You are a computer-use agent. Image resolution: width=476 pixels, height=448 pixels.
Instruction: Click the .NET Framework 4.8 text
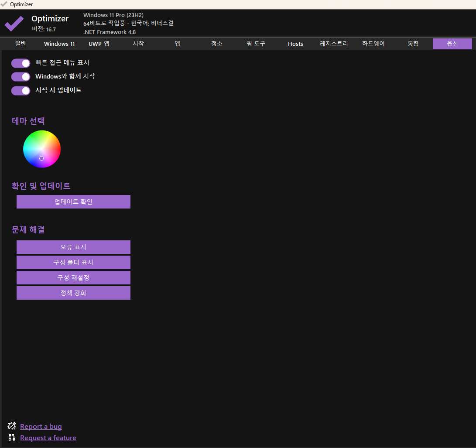pyautogui.click(x=110, y=32)
